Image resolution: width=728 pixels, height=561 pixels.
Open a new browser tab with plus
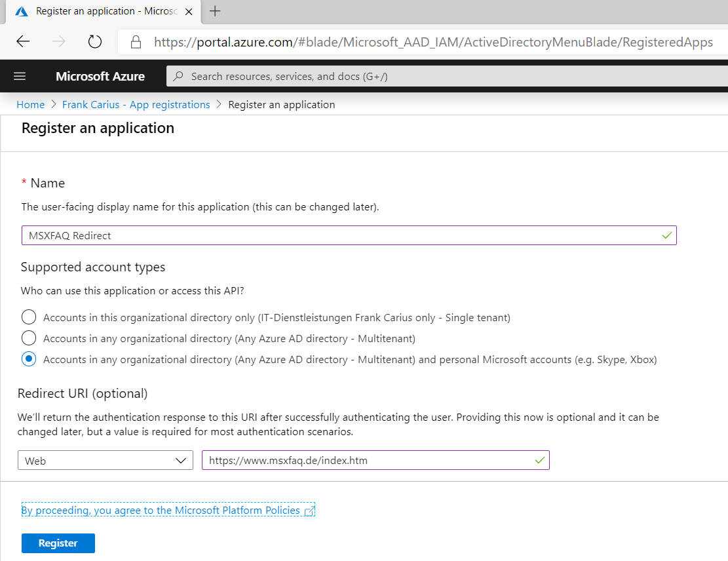click(x=215, y=11)
